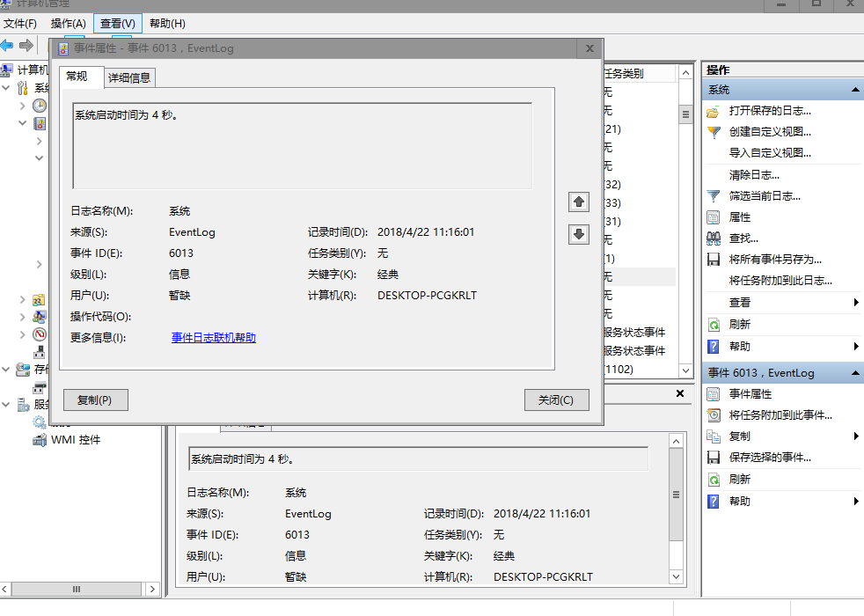Viewport: 864px width, 616px height.
Task: Open the 查看(V) menu
Action: click(118, 24)
